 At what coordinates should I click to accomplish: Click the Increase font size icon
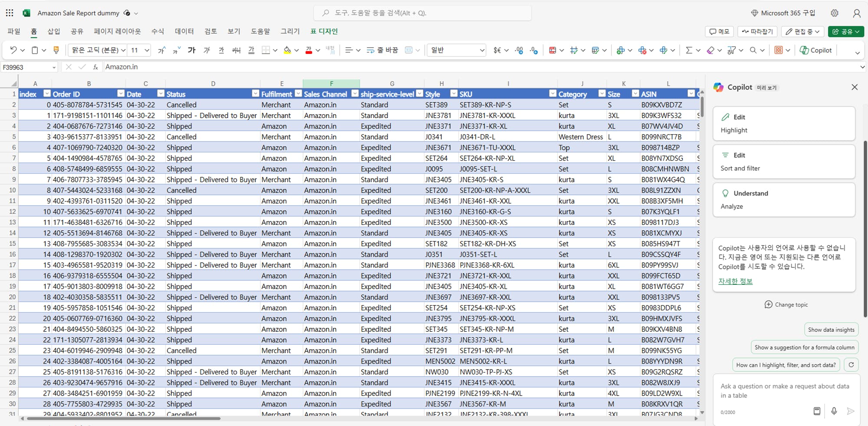click(x=161, y=50)
